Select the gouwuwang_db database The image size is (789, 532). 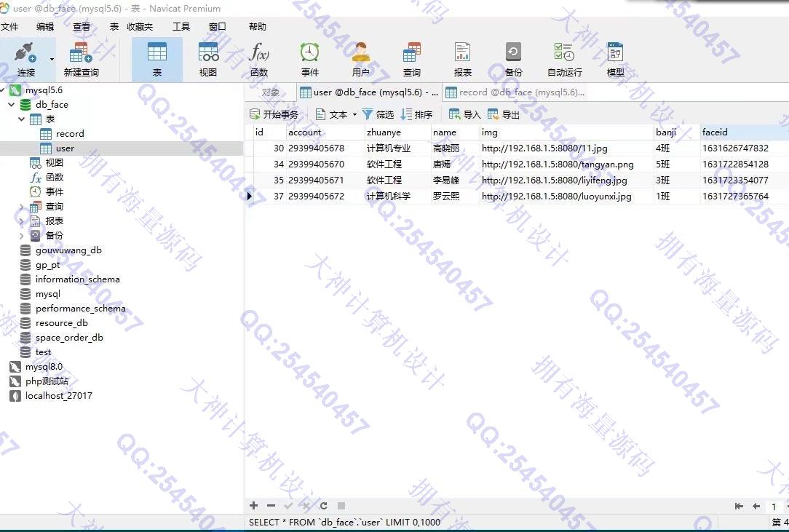point(68,250)
